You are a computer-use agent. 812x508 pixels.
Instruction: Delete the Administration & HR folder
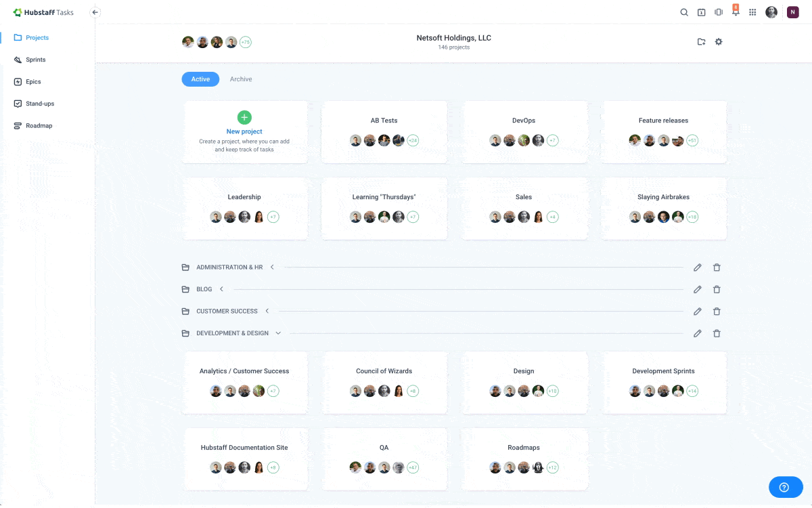[x=717, y=268]
